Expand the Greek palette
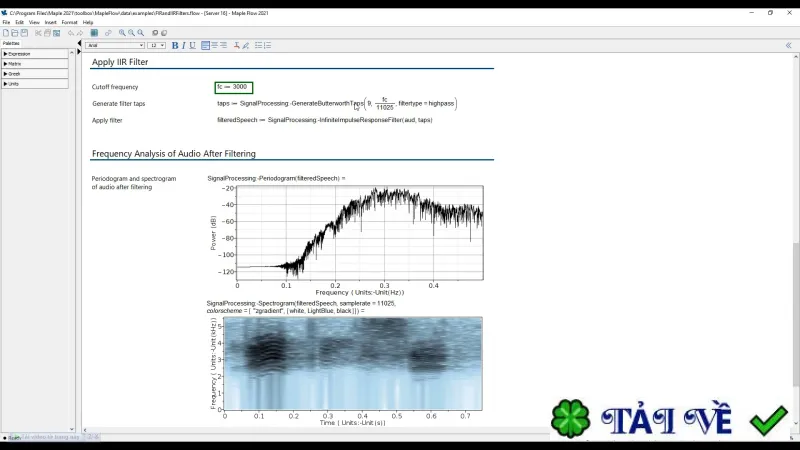Screen dimensions: 800x450 tap(35, 73)
